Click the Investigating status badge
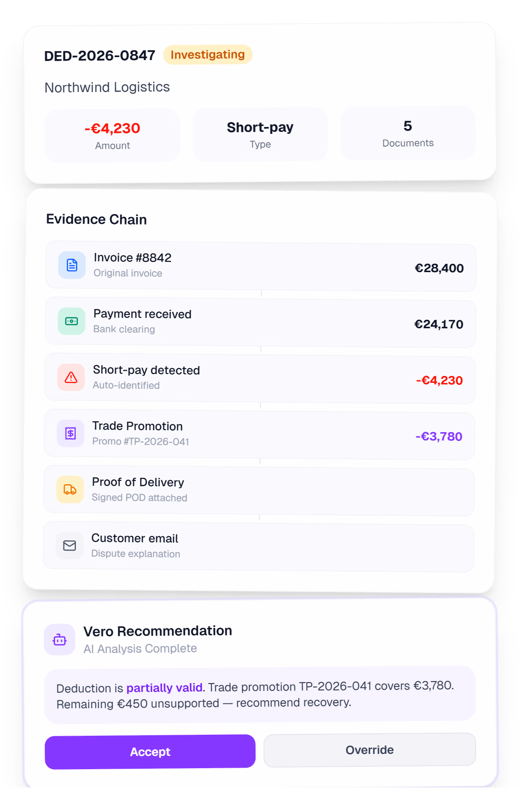The image size is (520, 812). click(207, 55)
